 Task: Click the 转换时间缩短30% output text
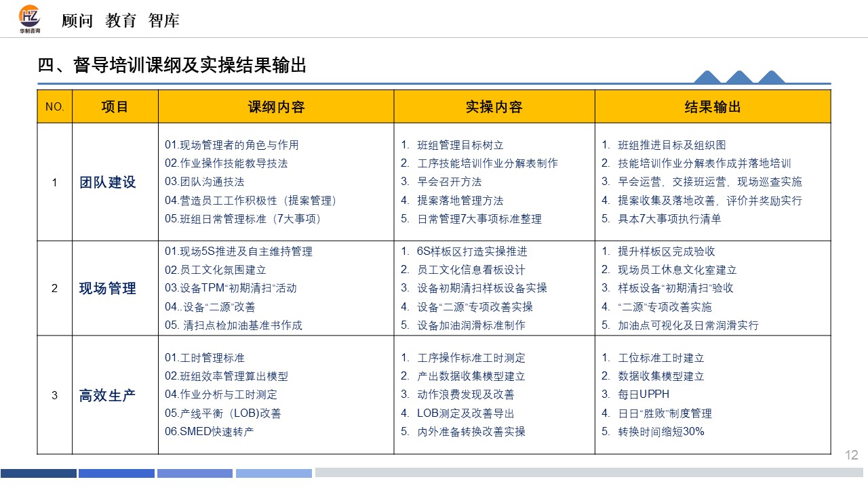(x=660, y=431)
